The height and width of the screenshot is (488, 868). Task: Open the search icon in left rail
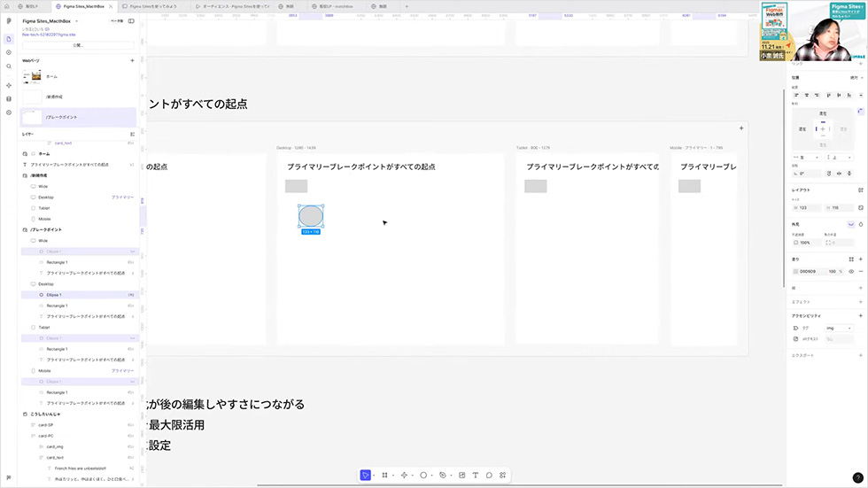coord(8,66)
